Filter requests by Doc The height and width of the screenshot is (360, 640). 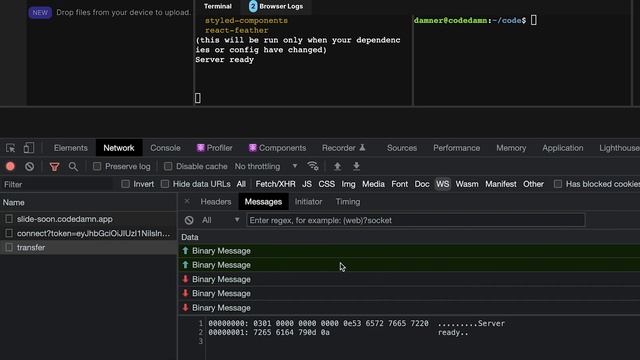pyautogui.click(x=422, y=184)
